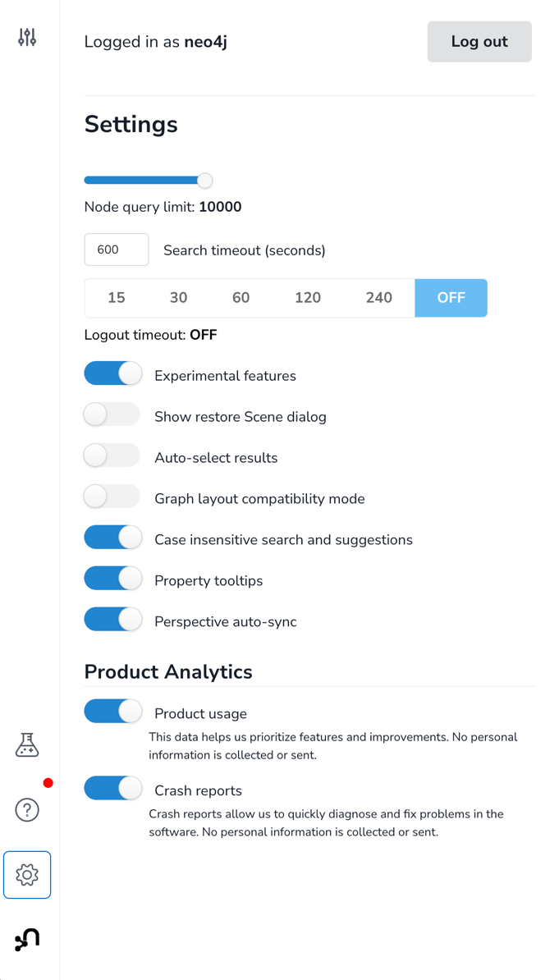This screenshot has width=559, height=980.
Task: Turn off Product usage analytics
Action: click(112, 711)
